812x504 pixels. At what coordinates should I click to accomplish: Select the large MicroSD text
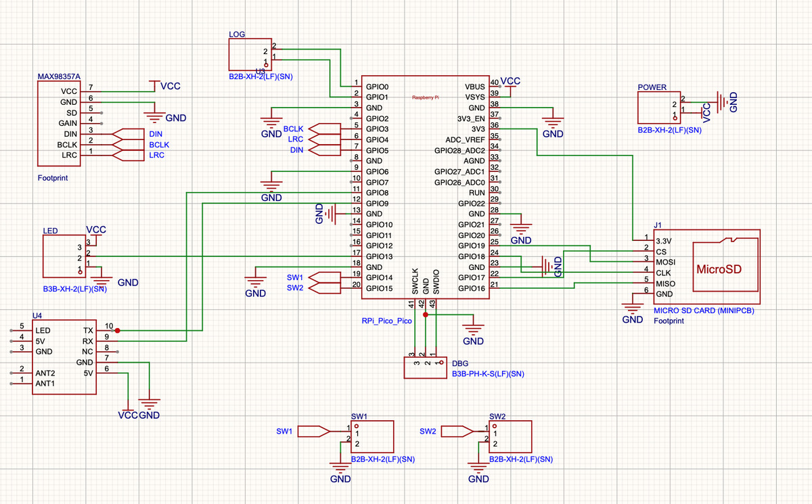pyautogui.click(x=719, y=269)
